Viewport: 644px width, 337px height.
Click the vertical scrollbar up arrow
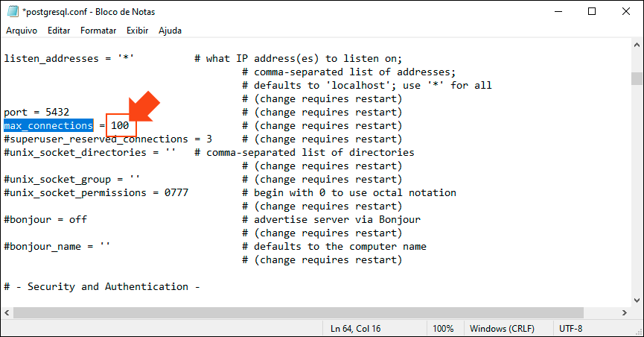coord(637,50)
